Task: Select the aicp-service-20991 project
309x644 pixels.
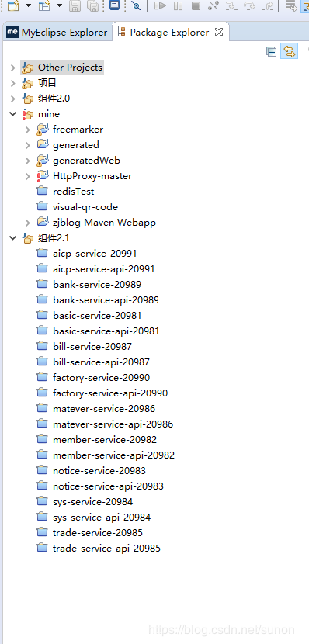Action: click(95, 254)
